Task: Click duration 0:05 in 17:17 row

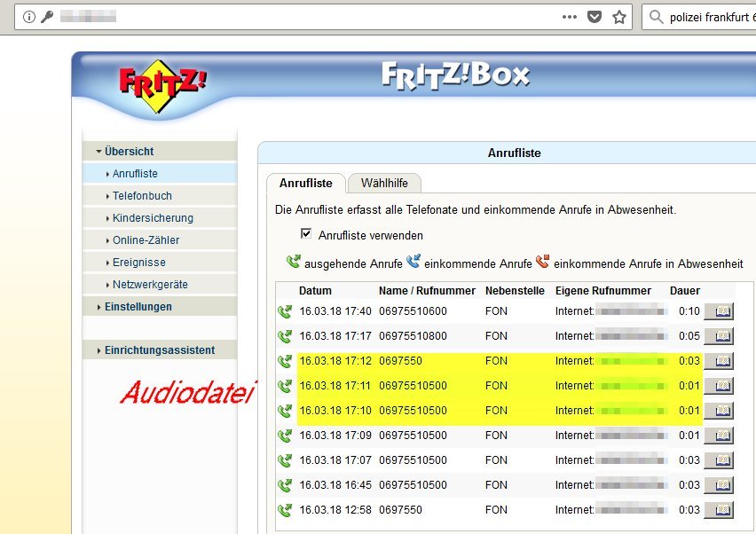Action: [689, 336]
